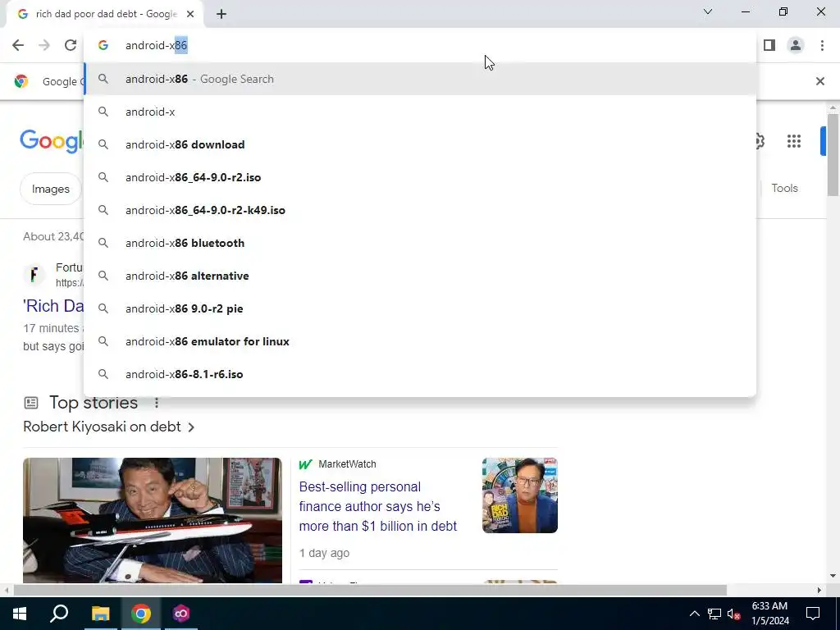Click the muted volume tray icon
The image size is (840, 630).
click(734, 614)
